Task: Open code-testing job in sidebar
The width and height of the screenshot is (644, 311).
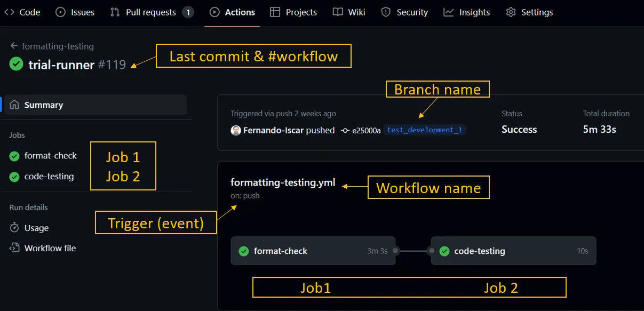Action: (x=49, y=177)
